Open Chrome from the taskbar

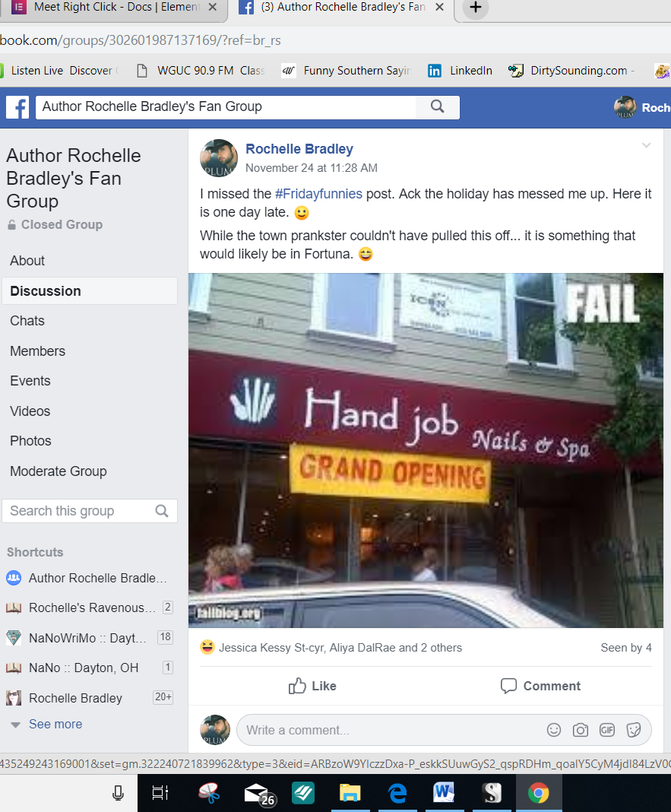539,793
